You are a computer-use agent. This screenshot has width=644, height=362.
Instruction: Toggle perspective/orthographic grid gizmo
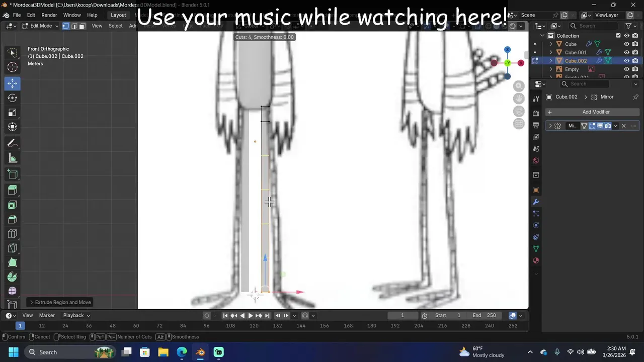pyautogui.click(x=519, y=124)
